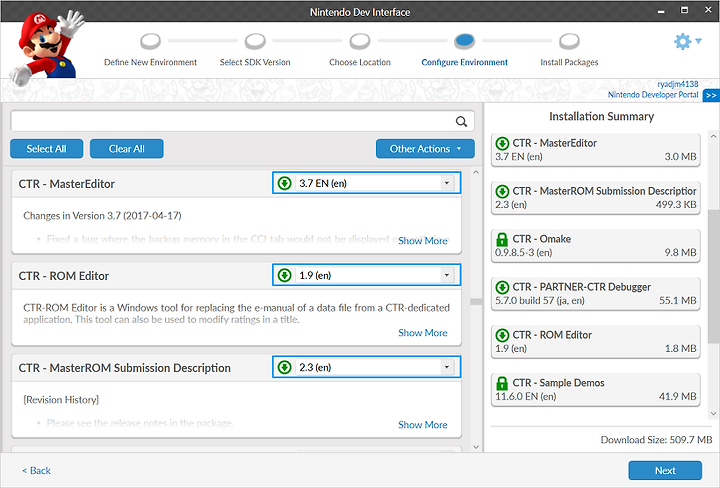
Task: Open MasterROM Submission Description version dropdown
Action: pyautogui.click(x=446, y=367)
